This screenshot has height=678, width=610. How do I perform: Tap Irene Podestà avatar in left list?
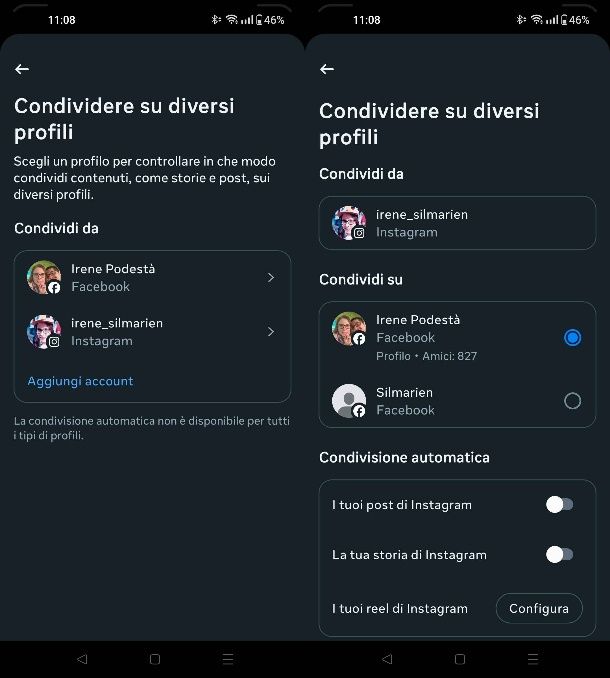(x=44, y=277)
